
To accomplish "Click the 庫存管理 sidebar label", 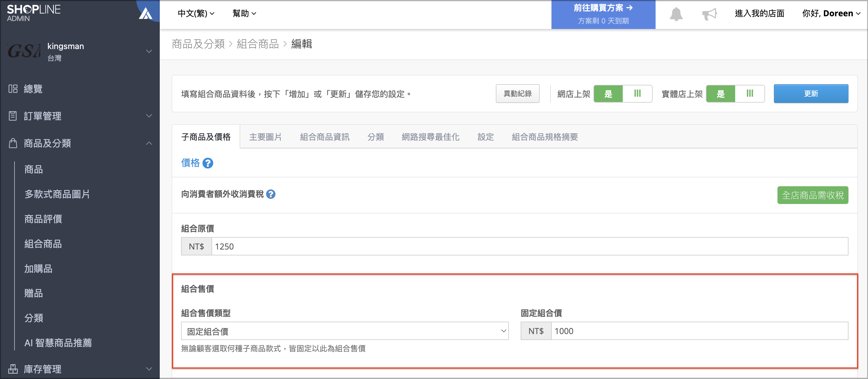I will click(x=43, y=369).
